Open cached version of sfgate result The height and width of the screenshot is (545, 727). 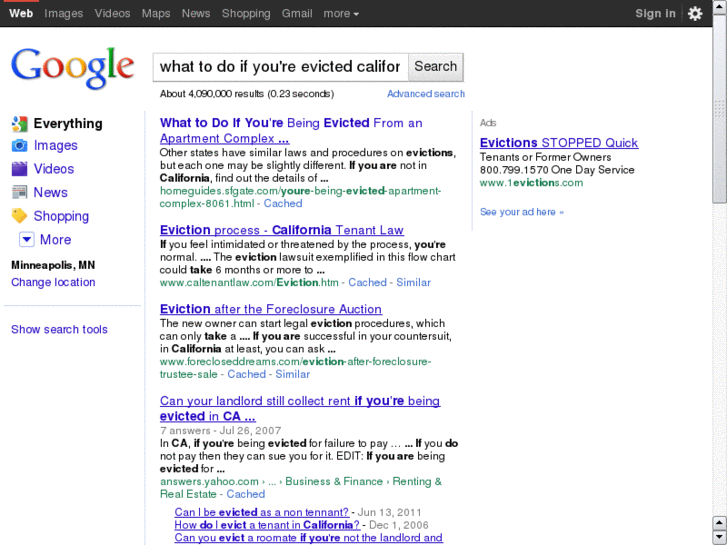coord(283,204)
